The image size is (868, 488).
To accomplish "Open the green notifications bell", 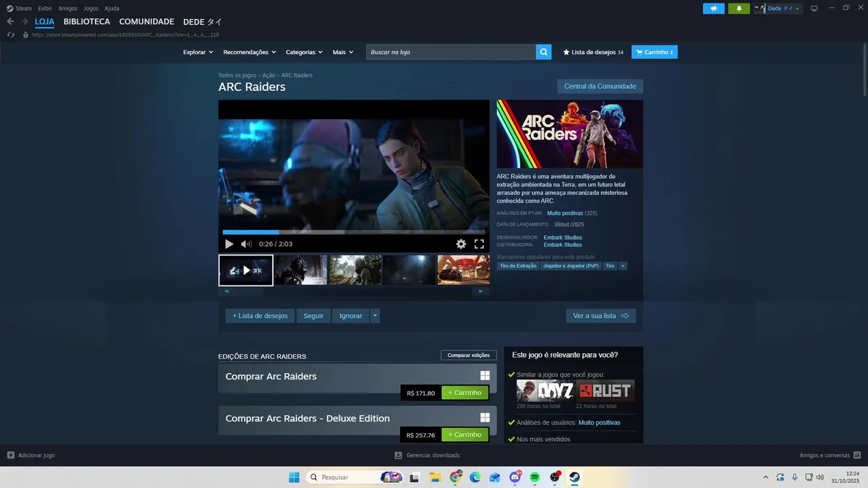I will coord(739,8).
